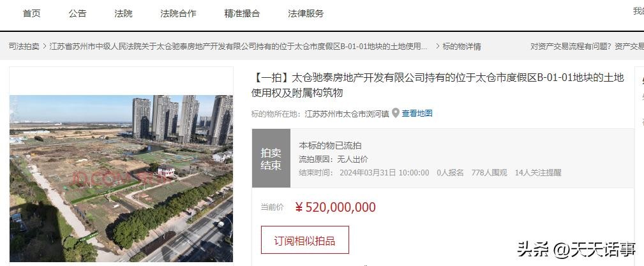Click the 拍卖结束 status badge
The height and width of the screenshot is (266, 644).
click(271, 158)
